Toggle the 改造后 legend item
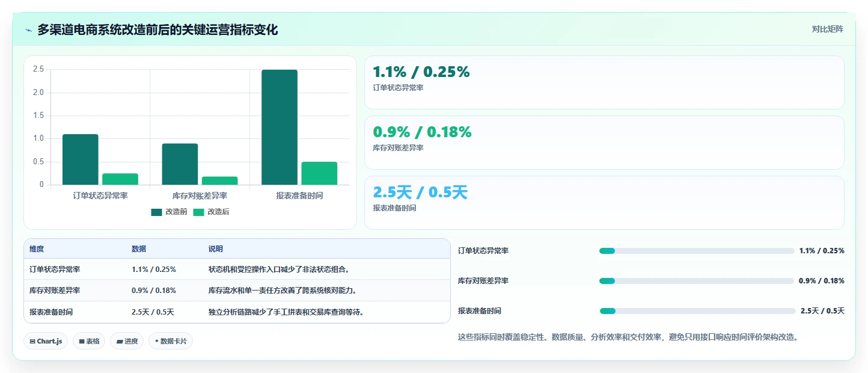 [211, 212]
